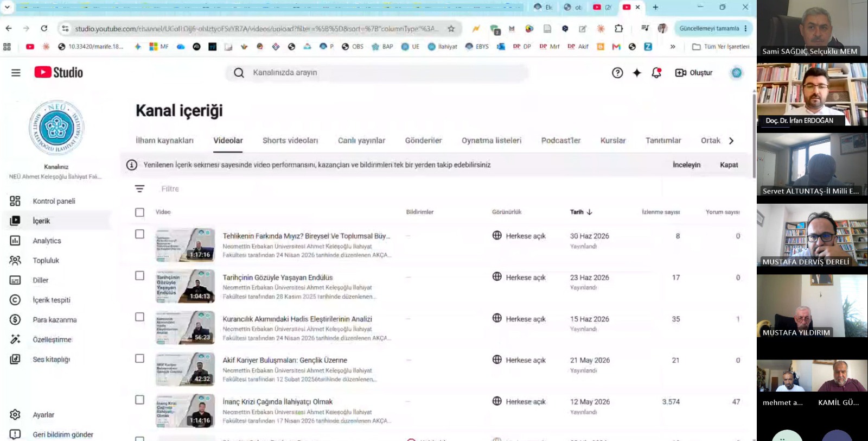Switch to the Shorts videoları tab
Screen dimensions: 868x441
point(290,141)
